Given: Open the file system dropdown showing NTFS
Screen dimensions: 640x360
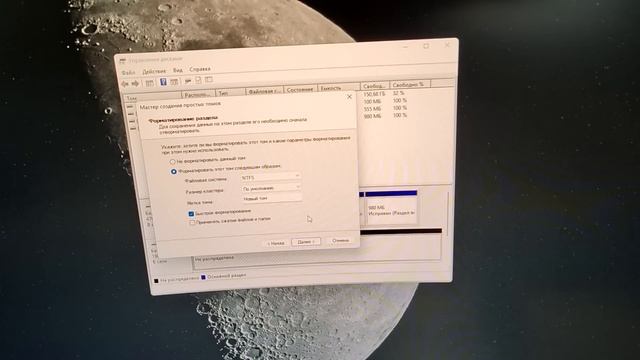Looking at the screenshot, I should coord(271,177).
